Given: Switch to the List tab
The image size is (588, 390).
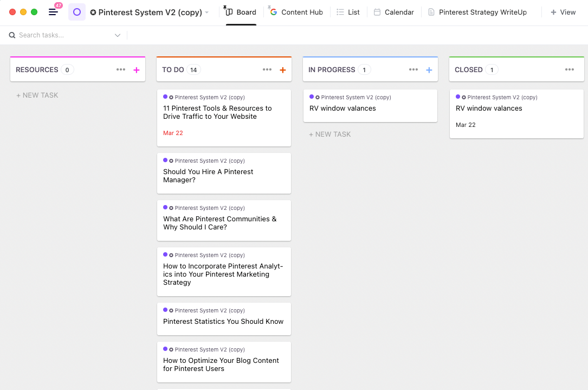Looking at the screenshot, I should pos(348,12).
